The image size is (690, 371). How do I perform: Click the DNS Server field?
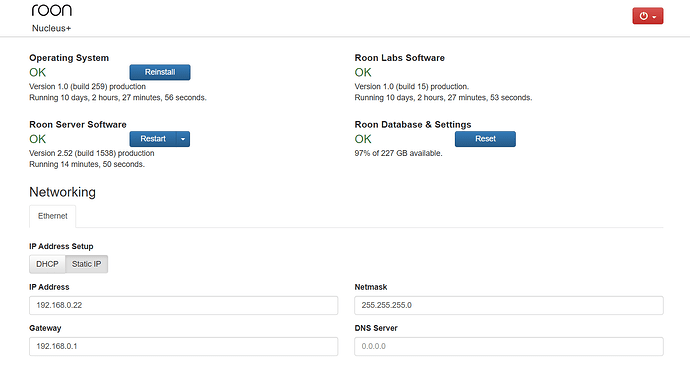(509, 346)
